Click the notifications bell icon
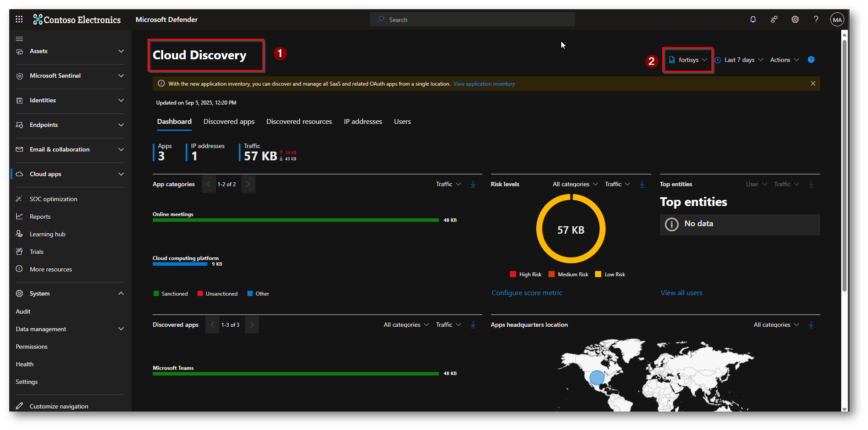 (753, 19)
